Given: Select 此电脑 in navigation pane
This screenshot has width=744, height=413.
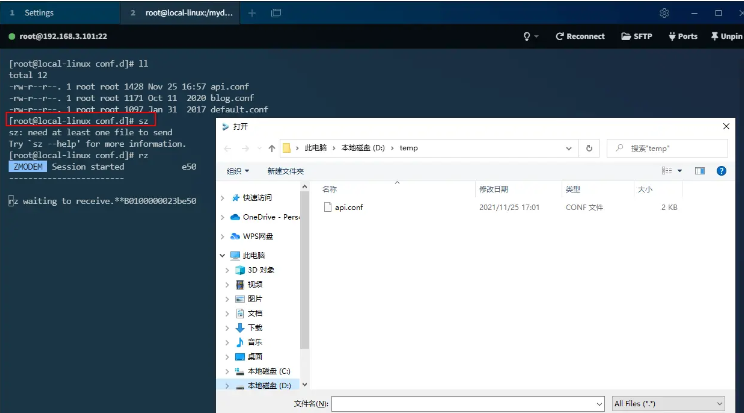Looking at the screenshot, I should (253, 255).
